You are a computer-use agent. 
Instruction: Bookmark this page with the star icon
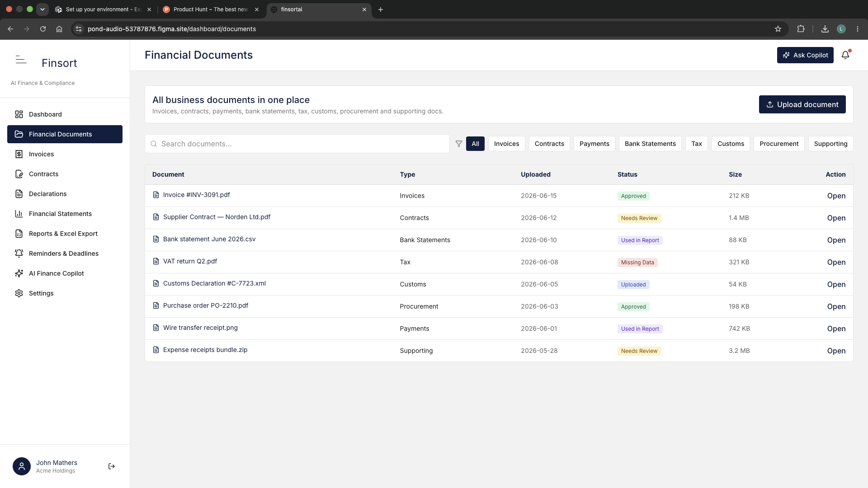coord(778,29)
